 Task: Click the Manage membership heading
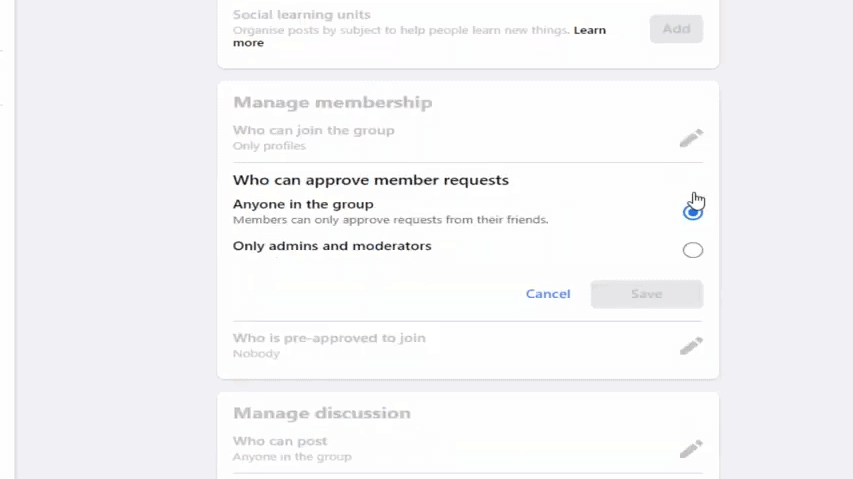[x=332, y=102]
